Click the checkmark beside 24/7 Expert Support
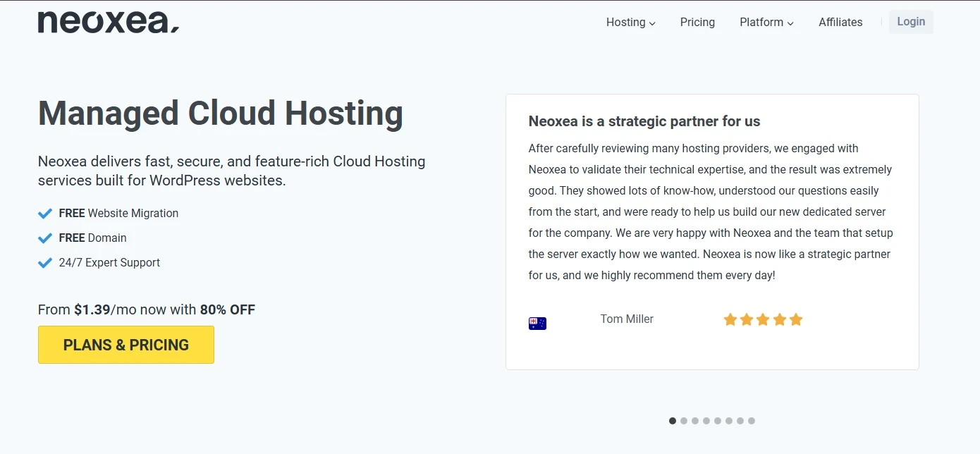This screenshot has width=980, height=454. tap(45, 262)
